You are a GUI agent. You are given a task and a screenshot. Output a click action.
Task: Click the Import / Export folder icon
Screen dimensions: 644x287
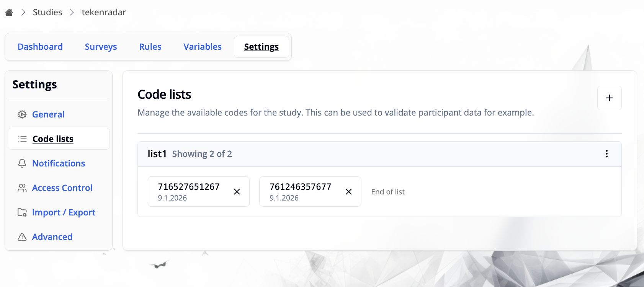tap(22, 212)
